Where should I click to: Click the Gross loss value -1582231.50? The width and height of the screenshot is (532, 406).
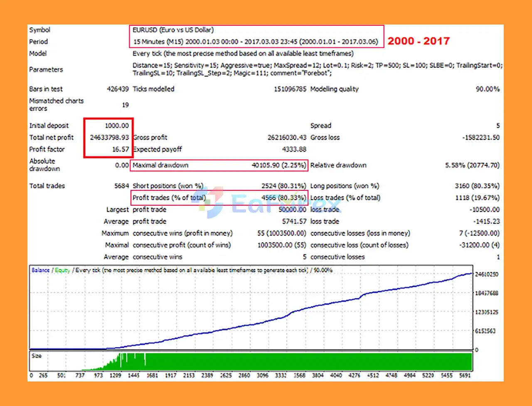(481, 138)
